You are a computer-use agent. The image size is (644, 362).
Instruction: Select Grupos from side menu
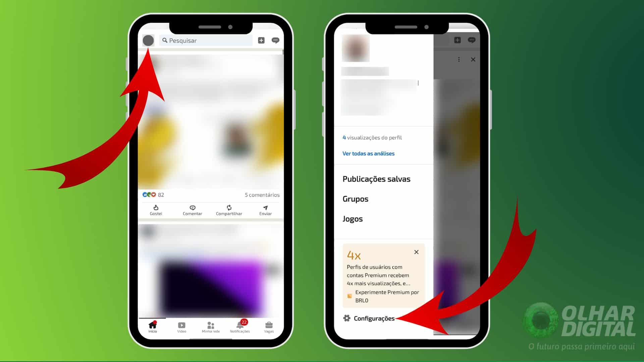[355, 198]
